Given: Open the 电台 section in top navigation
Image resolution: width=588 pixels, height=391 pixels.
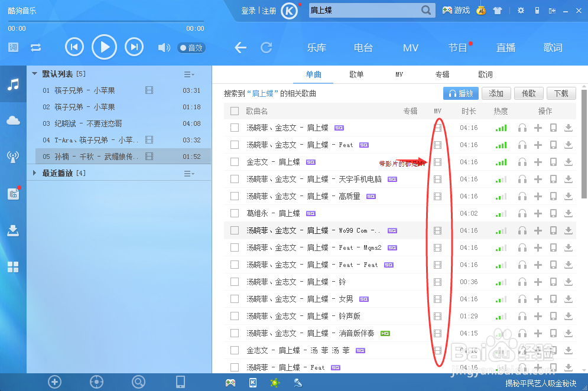Looking at the screenshot, I should pos(363,48).
